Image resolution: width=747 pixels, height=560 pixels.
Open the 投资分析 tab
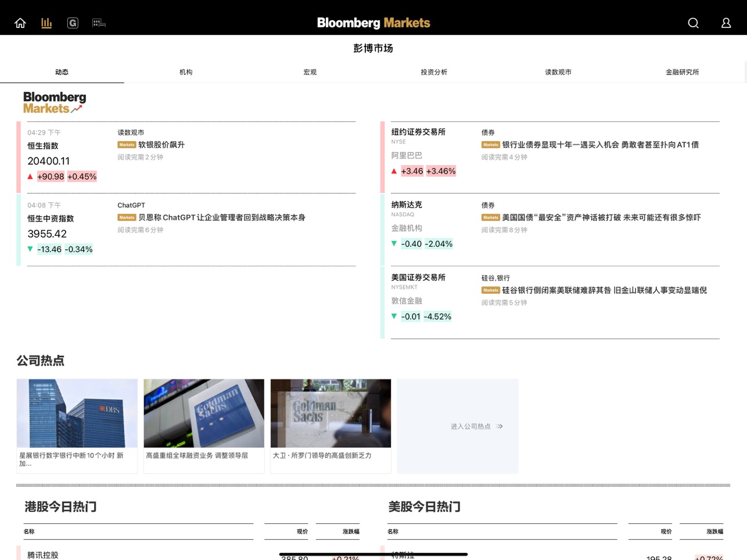434,72
